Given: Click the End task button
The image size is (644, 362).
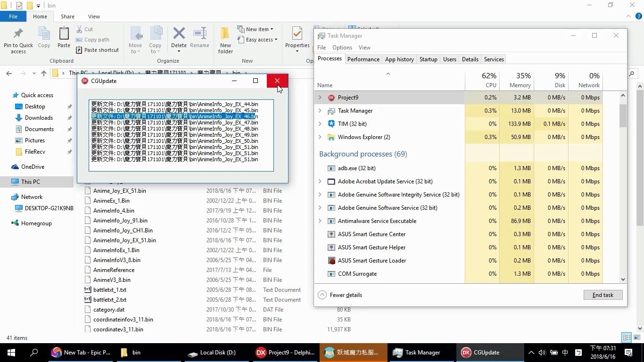Looking at the screenshot, I should coord(603,295).
